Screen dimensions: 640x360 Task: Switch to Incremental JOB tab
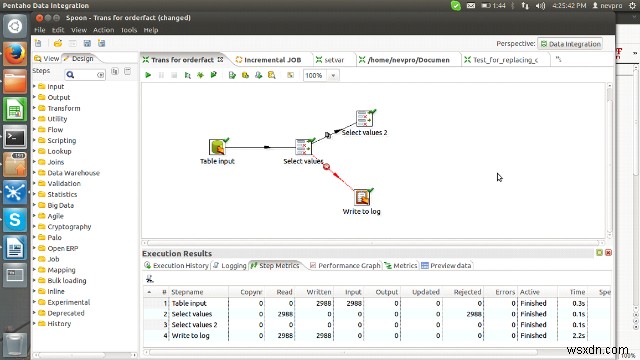pos(269,60)
